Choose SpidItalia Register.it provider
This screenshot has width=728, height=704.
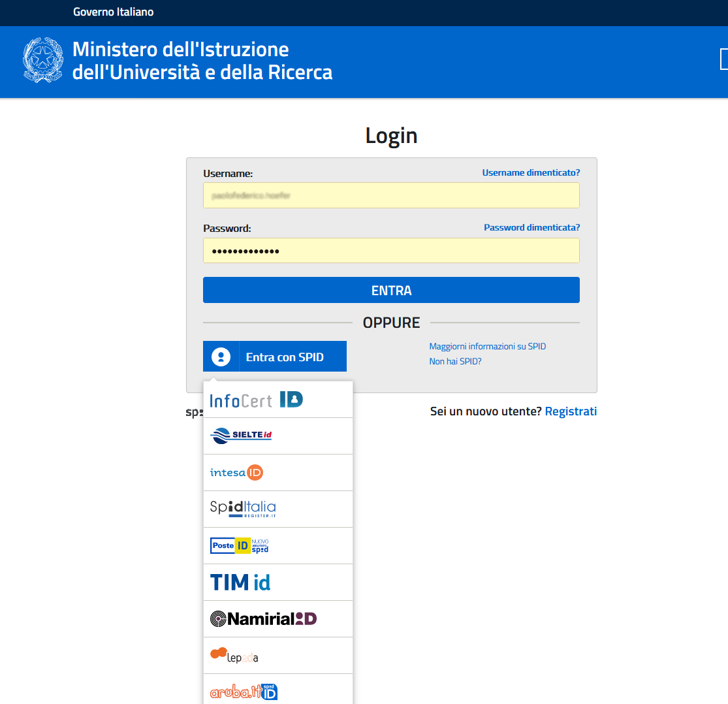tap(243, 509)
